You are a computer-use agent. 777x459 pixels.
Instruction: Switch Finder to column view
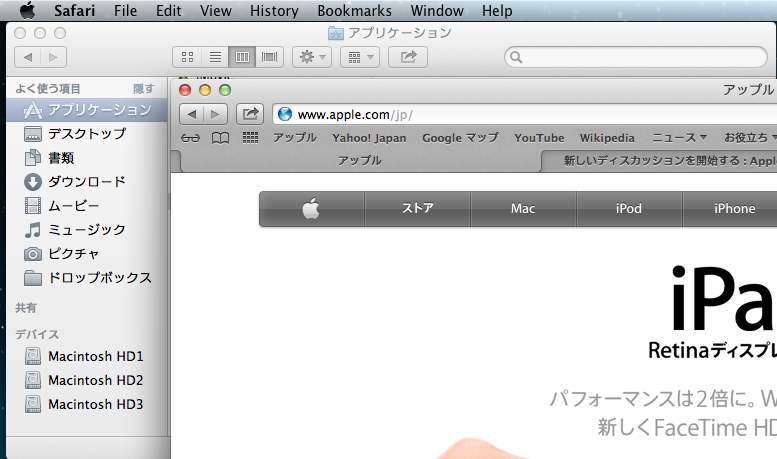[242, 57]
